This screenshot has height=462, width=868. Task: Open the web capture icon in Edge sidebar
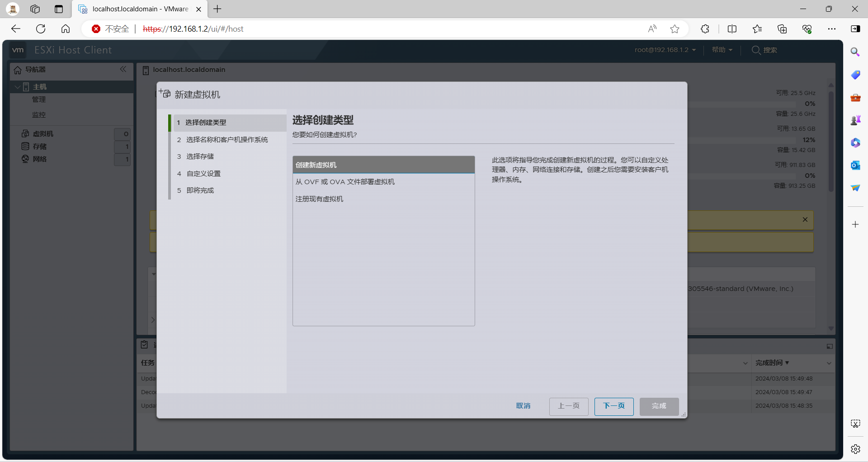(856, 424)
